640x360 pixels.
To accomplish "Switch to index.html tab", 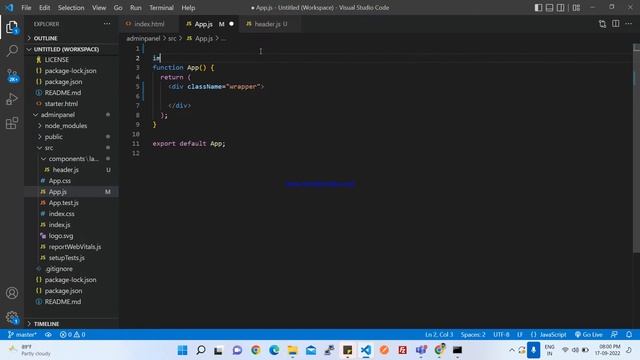I will click(x=149, y=24).
